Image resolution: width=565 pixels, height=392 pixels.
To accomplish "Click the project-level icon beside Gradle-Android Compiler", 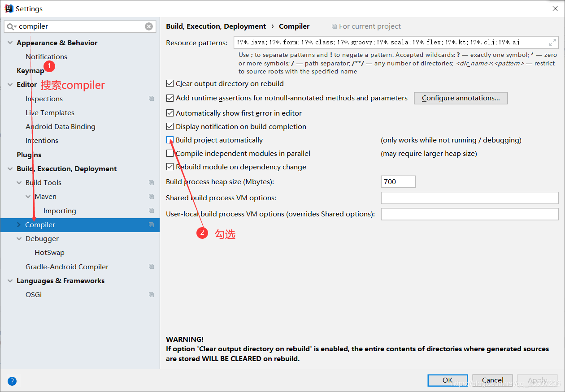I will [x=152, y=267].
